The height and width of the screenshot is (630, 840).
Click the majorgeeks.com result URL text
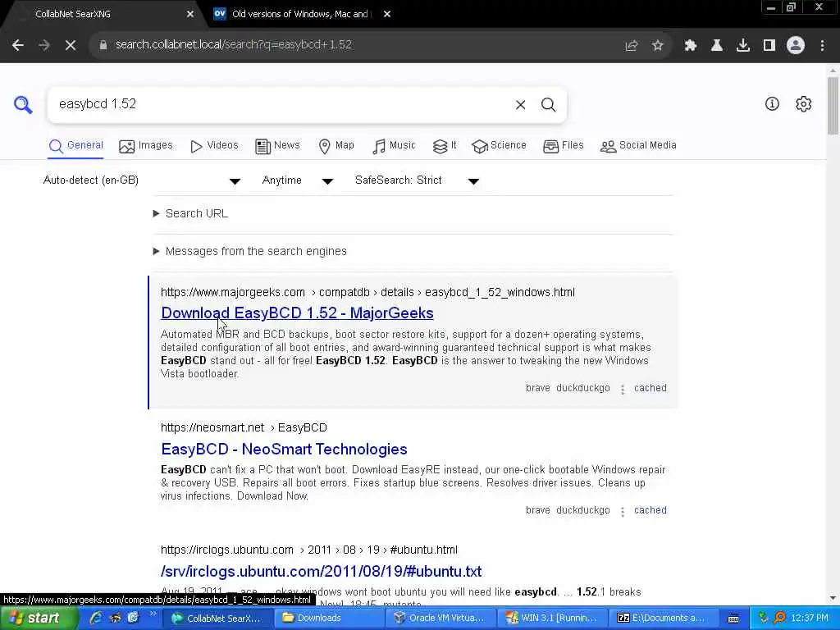click(x=367, y=293)
